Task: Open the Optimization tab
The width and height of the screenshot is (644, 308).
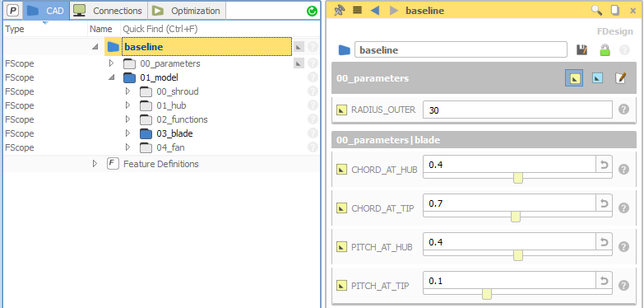Action: click(x=187, y=11)
